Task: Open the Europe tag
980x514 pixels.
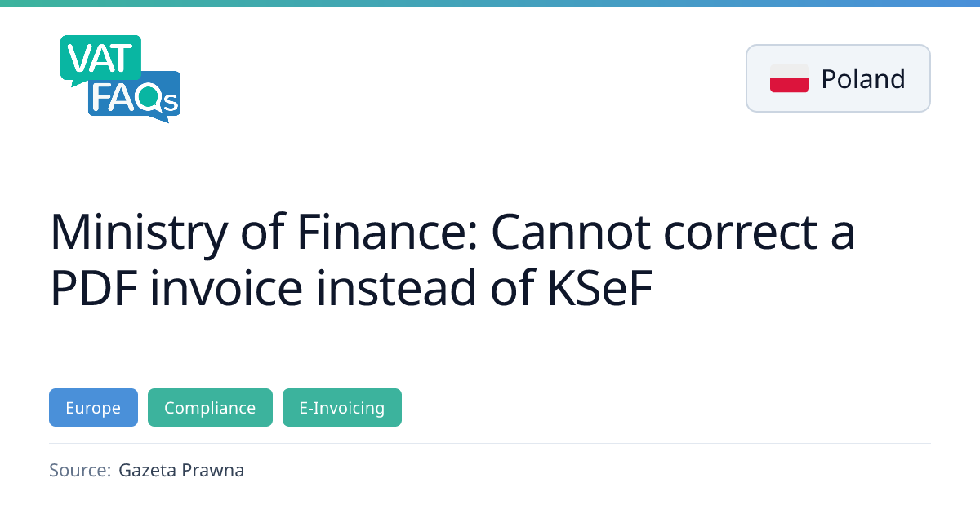Action: pyautogui.click(x=93, y=408)
